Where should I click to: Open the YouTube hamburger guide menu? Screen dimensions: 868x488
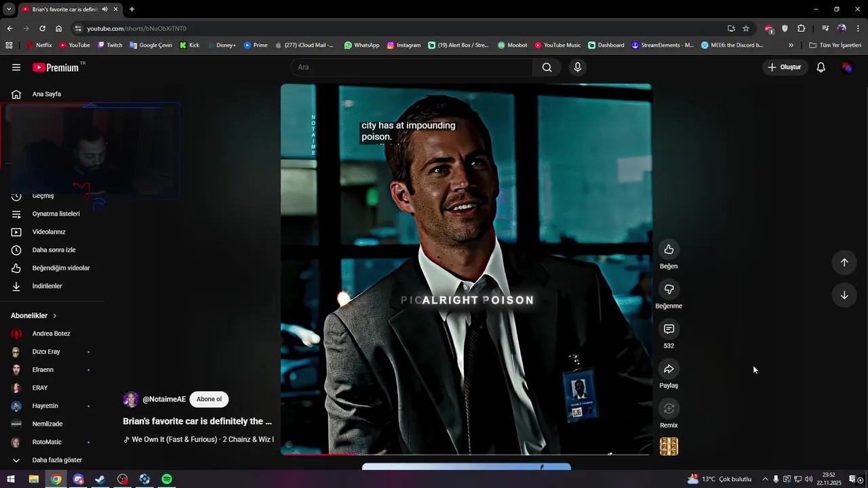pyautogui.click(x=16, y=67)
